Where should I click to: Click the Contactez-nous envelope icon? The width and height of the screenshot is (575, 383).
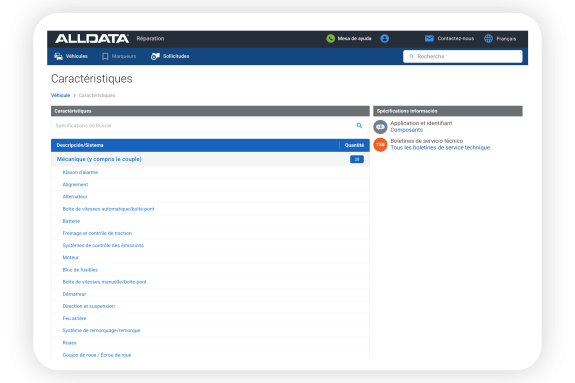coord(429,39)
